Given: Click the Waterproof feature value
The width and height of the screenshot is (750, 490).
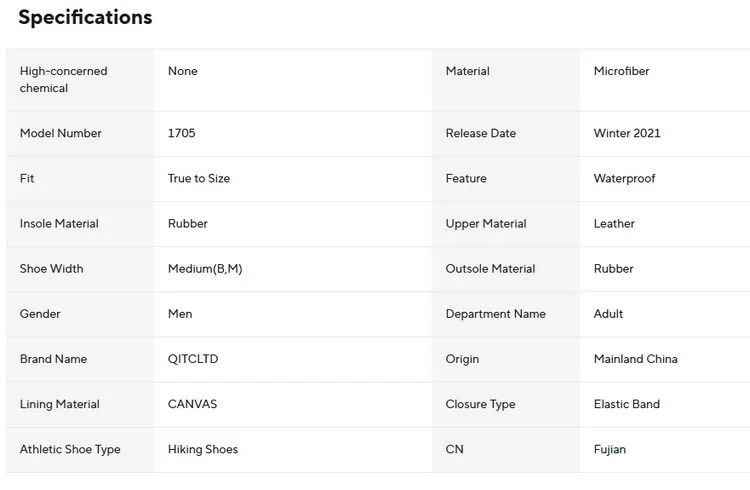Looking at the screenshot, I should [x=624, y=178].
